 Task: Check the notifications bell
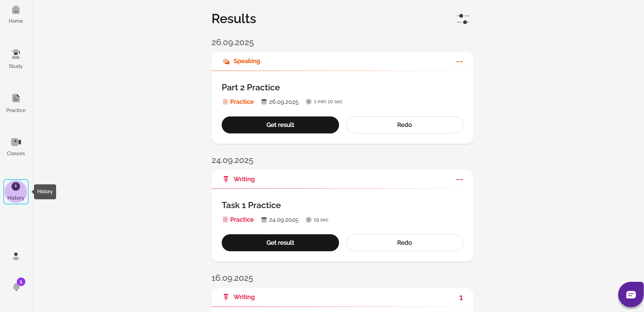point(16,287)
